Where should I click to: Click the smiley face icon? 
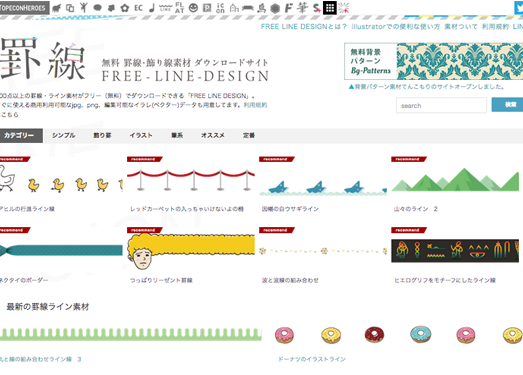coord(193,8)
